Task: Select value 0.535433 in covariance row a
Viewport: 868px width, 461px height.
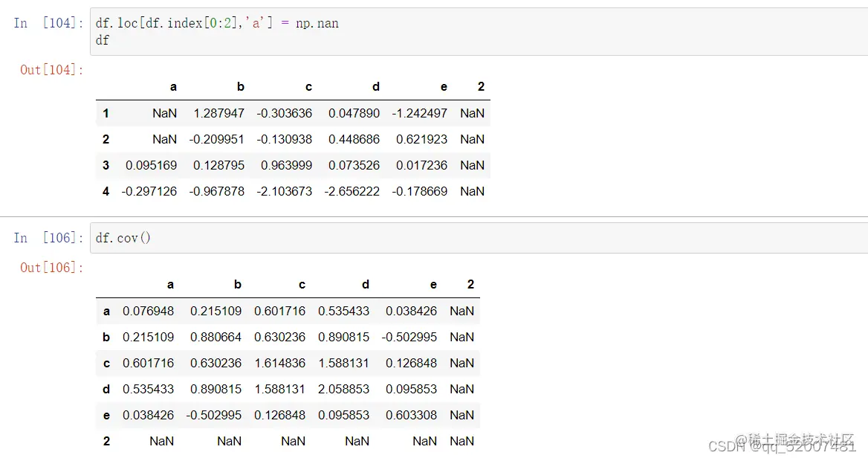Action: [343, 312]
